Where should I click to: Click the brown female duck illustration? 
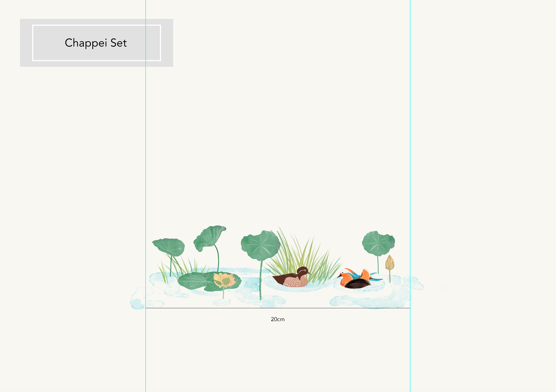[292, 278]
